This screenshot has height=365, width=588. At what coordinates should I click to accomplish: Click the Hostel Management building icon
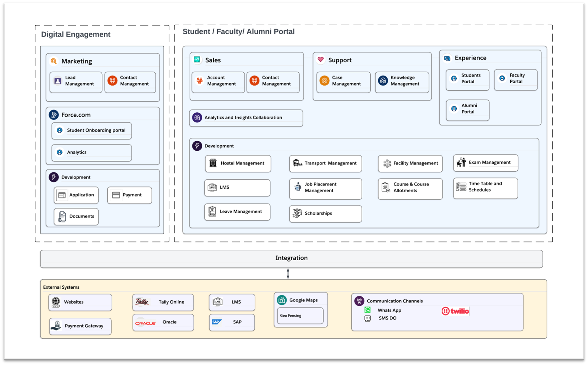tap(213, 163)
